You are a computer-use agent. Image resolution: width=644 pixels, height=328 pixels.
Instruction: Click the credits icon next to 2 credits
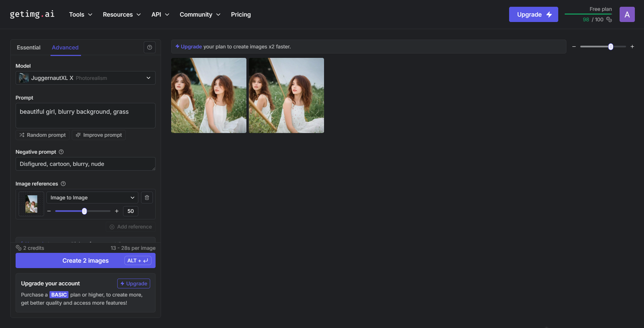coord(19,248)
